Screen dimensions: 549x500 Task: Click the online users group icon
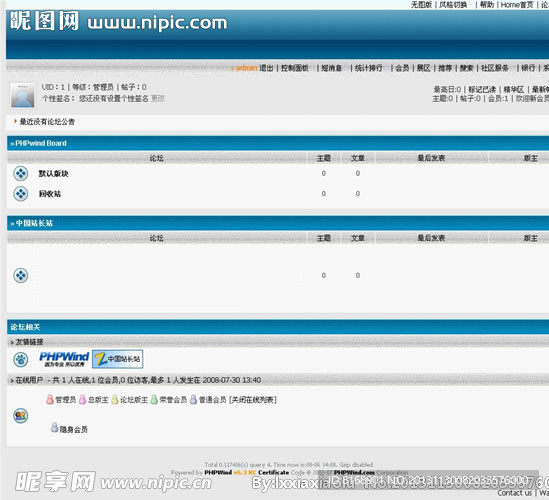[21, 416]
